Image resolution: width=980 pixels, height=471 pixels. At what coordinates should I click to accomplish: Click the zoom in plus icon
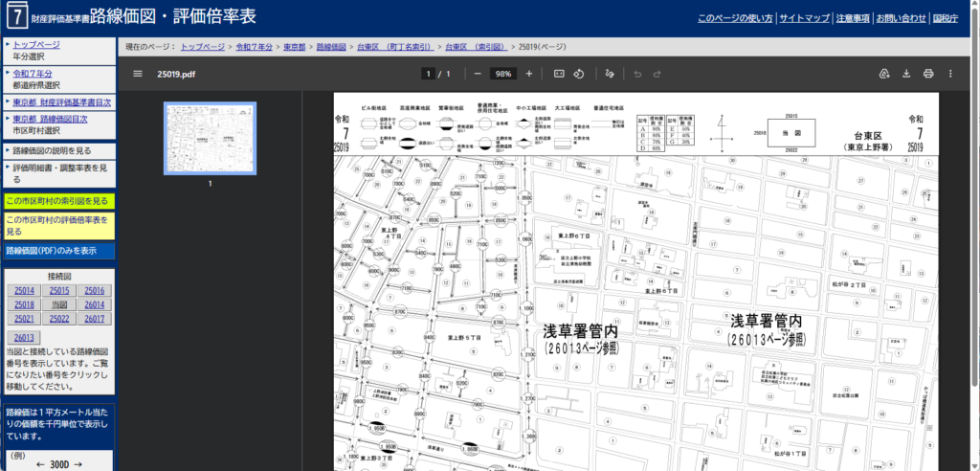pyautogui.click(x=528, y=74)
